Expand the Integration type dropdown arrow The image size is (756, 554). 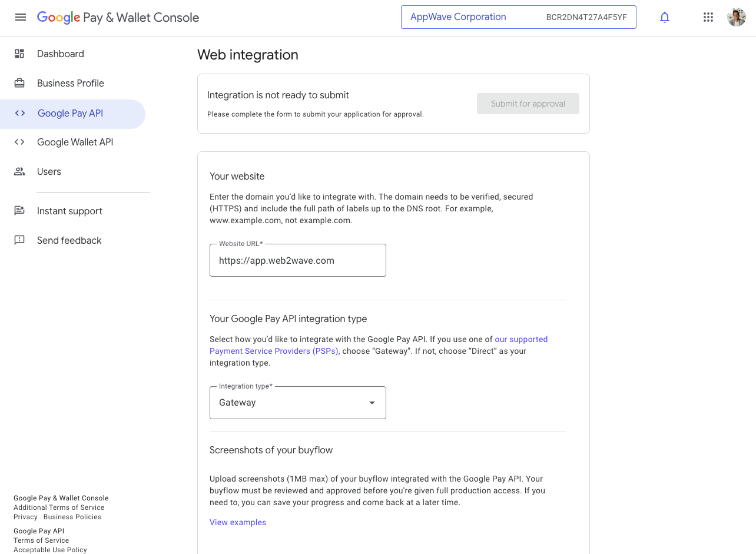coord(372,403)
